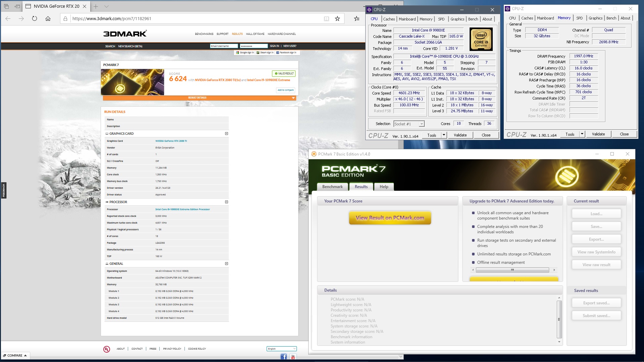This screenshot has width=644, height=362.
Task: Click the CPU-Z CPU window title icon
Action: 369,10
